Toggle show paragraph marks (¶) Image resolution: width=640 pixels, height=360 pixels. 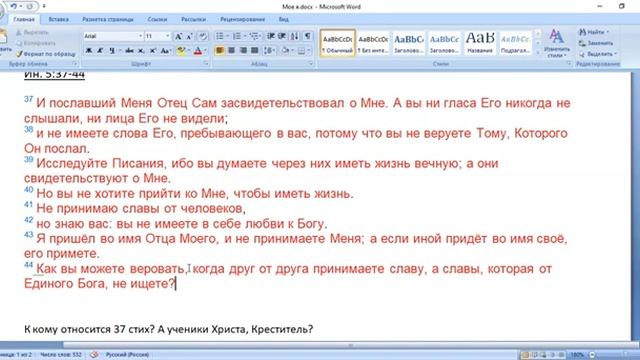coord(307,36)
